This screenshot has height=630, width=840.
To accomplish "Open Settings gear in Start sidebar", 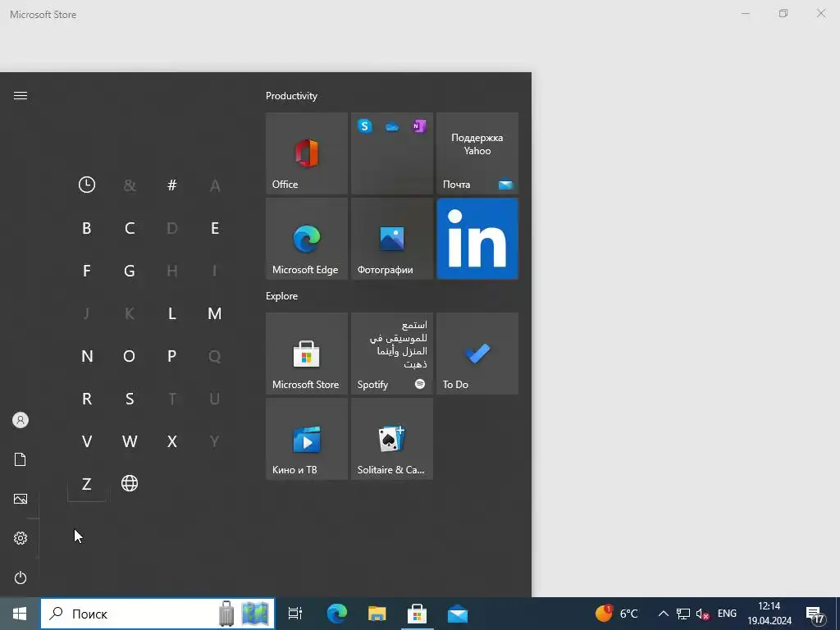I will pyautogui.click(x=21, y=538).
